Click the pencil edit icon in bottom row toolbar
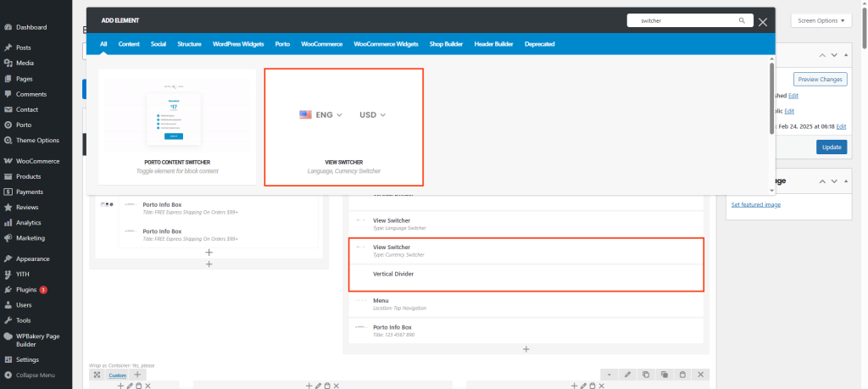The image size is (868, 389). [x=628, y=375]
